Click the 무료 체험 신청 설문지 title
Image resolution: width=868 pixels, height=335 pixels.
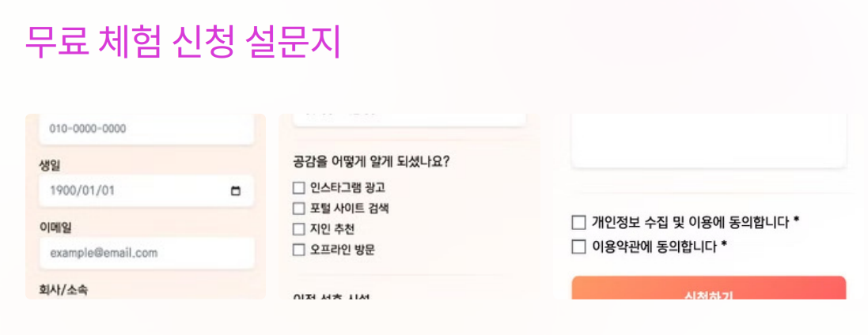point(183,42)
